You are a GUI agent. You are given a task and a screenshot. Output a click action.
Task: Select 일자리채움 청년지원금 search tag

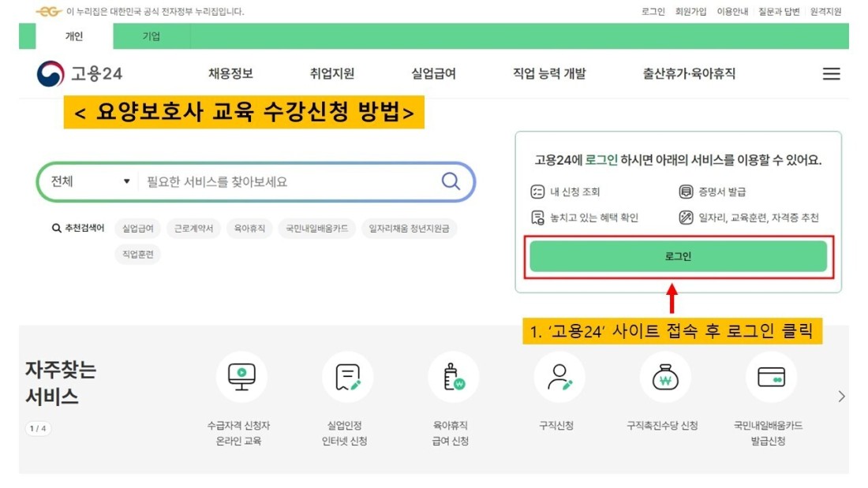409,229
